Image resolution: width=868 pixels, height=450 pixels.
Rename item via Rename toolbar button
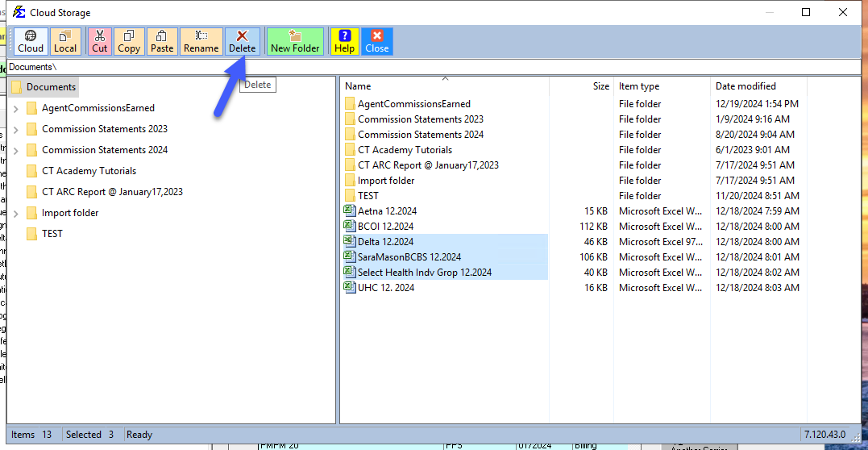point(201,42)
